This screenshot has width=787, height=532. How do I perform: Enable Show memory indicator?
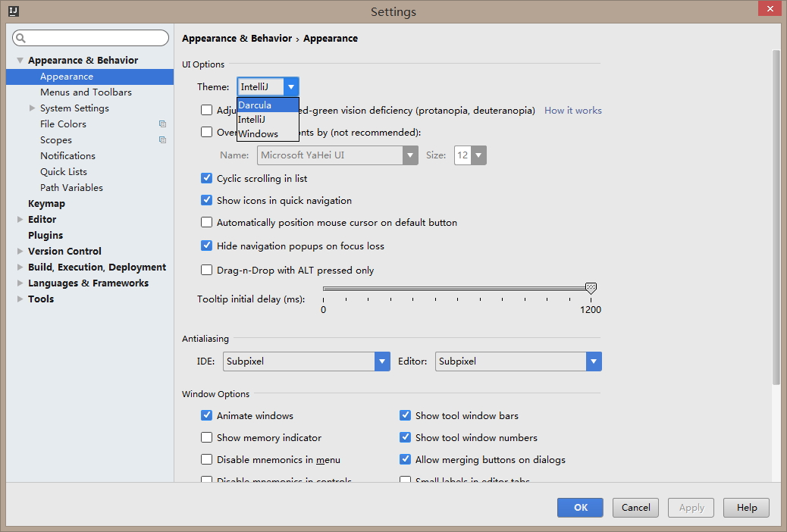[206, 437]
